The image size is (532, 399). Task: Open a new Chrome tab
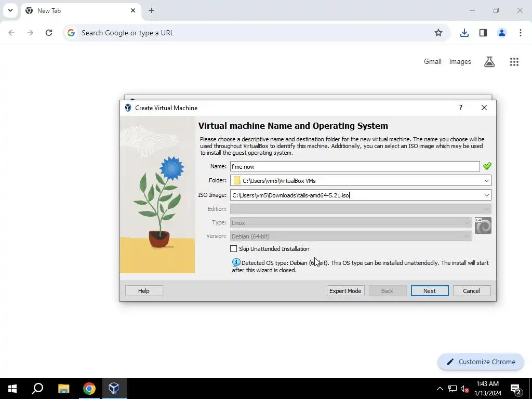tap(152, 10)
